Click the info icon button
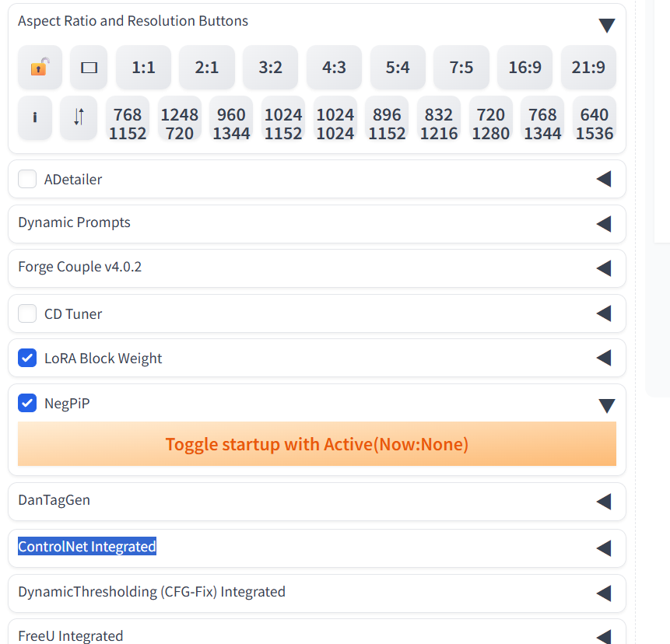Image resolution: width=670 pixels, height=644 pixels. tap(35, 118)
